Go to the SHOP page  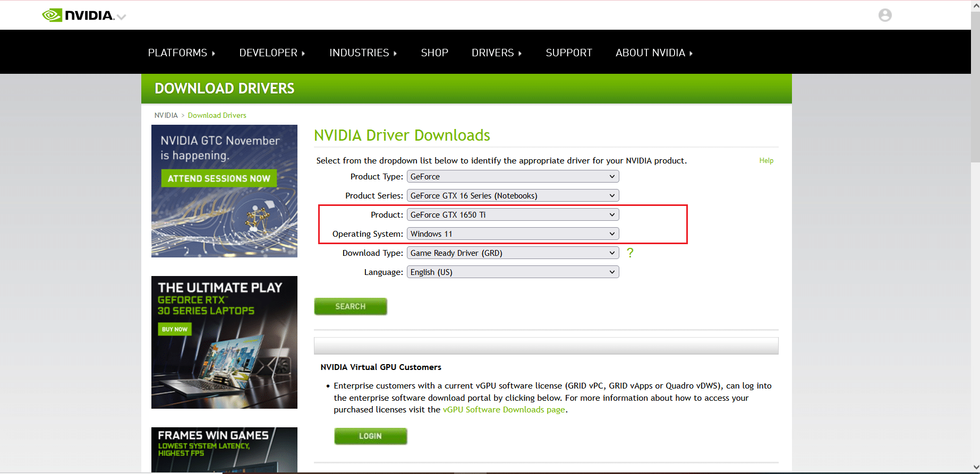pos(434,53)
